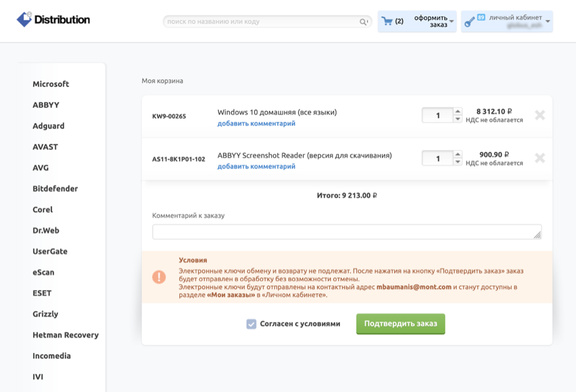Click the cart item count (2)
Image resolution: width=576 pixels, height=392 pixels.
400,21
